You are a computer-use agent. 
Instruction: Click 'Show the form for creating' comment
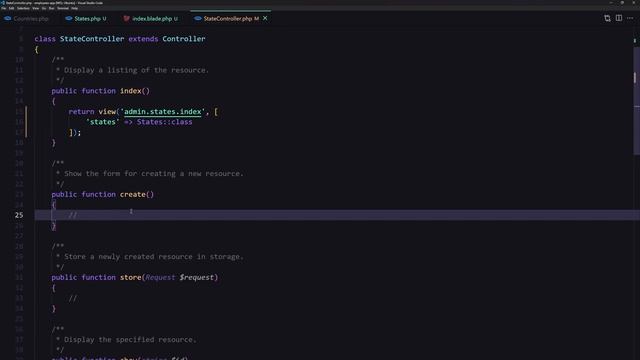[x=153, y=173]
